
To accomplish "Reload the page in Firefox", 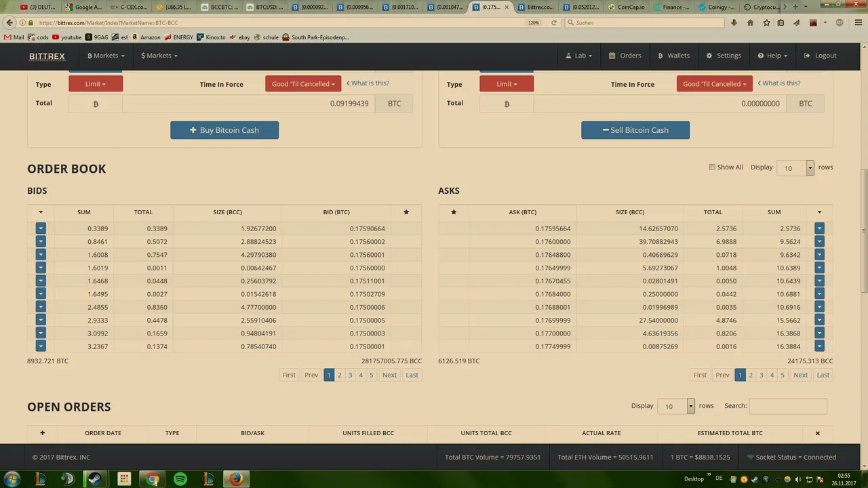I will click(554, 22).
